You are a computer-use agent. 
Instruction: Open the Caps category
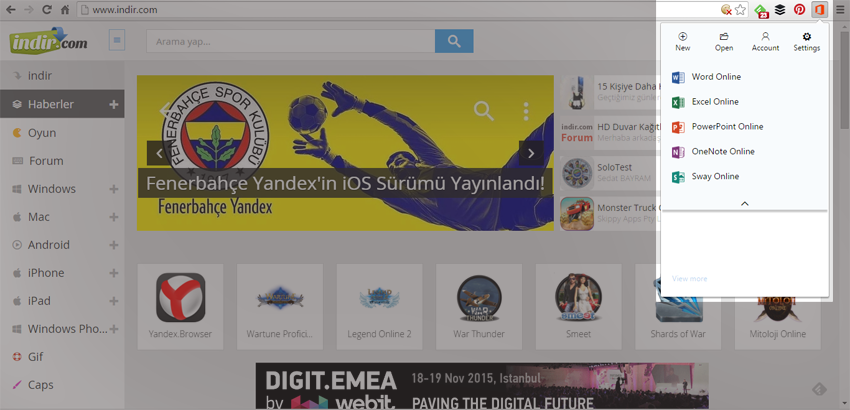tap(62, 385)
